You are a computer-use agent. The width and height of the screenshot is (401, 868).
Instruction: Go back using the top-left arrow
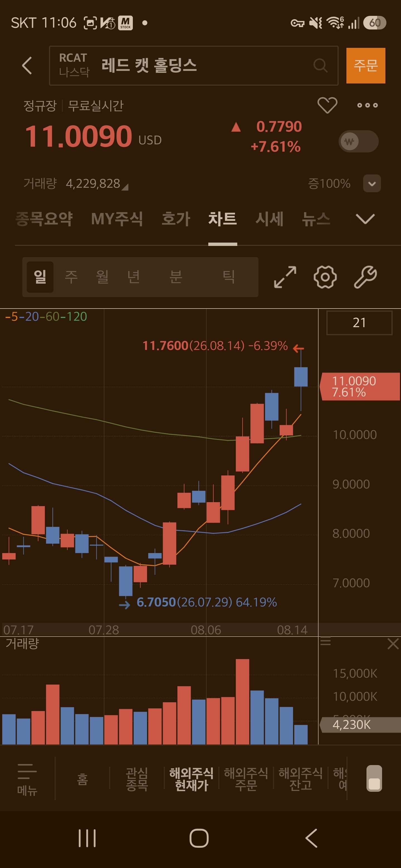27,65
